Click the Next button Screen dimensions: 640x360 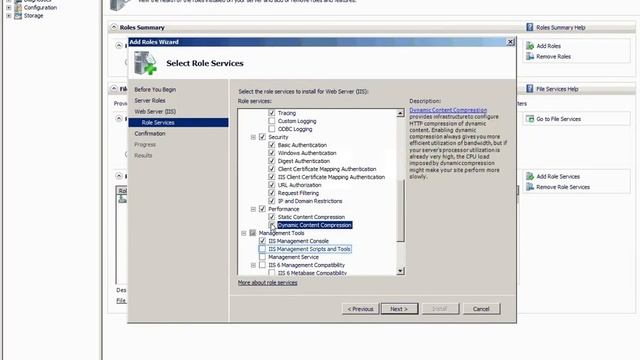click(x=399, y=309)
